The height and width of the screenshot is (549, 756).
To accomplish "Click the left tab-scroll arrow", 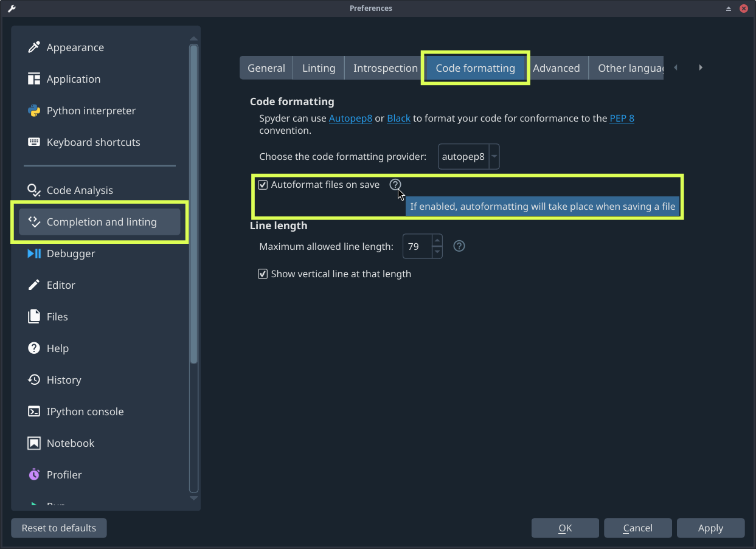I will (675, 67).
